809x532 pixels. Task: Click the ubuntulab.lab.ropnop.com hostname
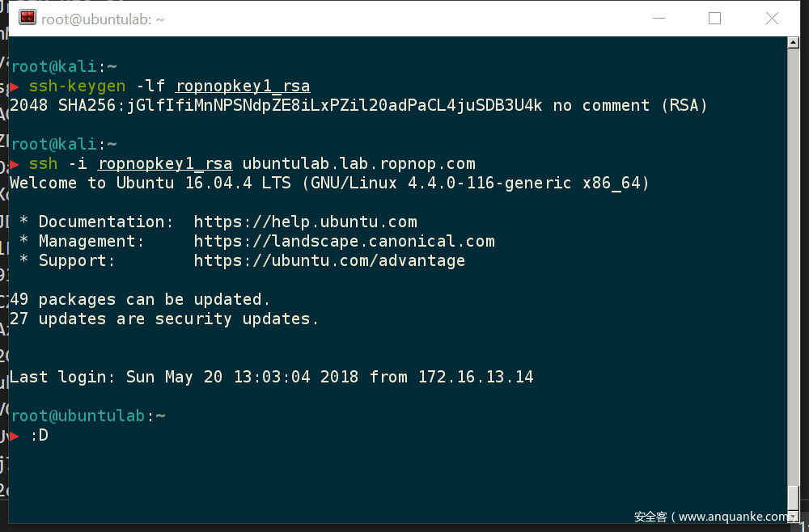point(358,163)
